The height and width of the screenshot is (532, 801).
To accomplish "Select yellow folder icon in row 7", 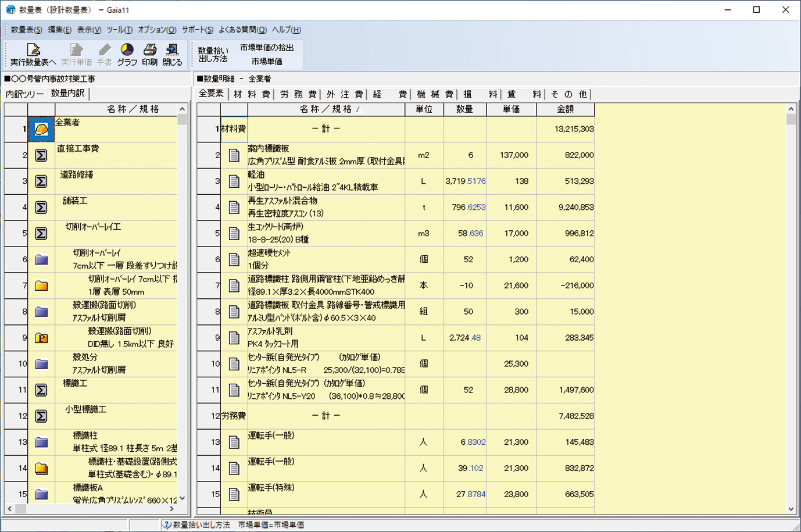I will click(x=41, y=286).
